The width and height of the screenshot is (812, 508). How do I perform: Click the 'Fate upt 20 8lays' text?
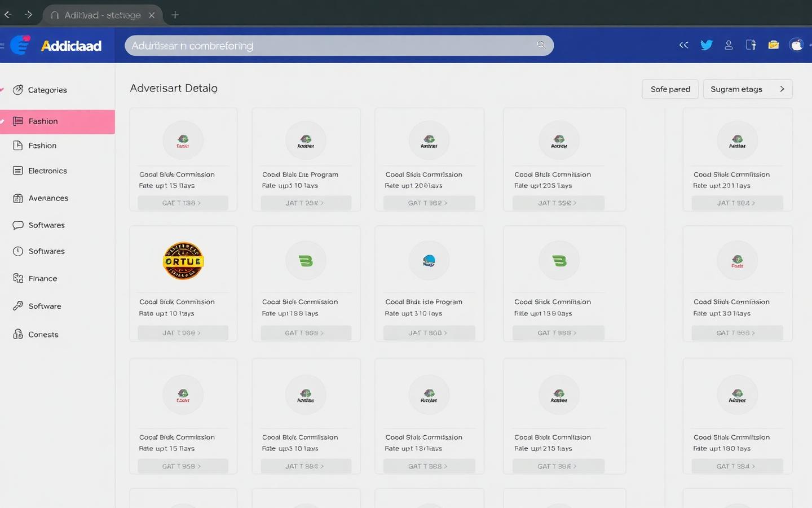[413, 186]
